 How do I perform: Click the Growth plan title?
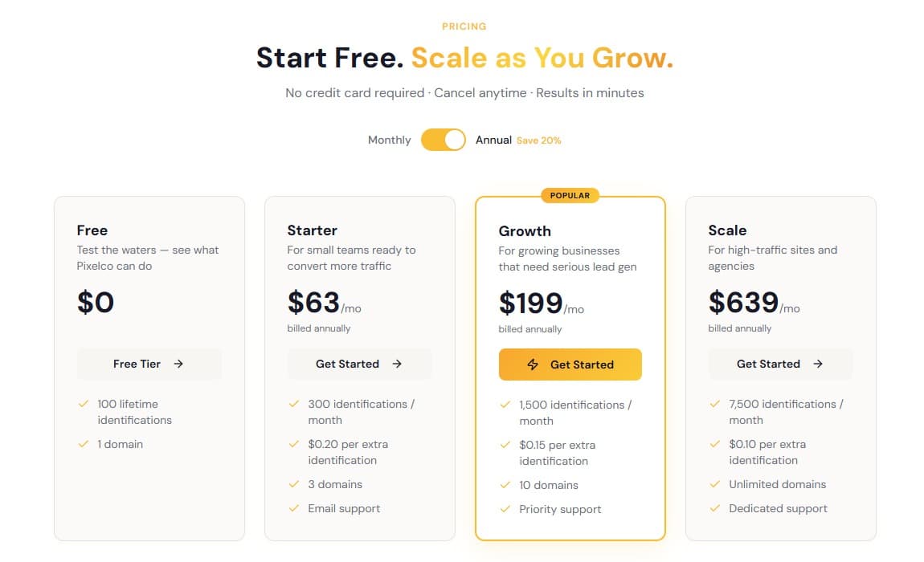(x=525, y=231)
